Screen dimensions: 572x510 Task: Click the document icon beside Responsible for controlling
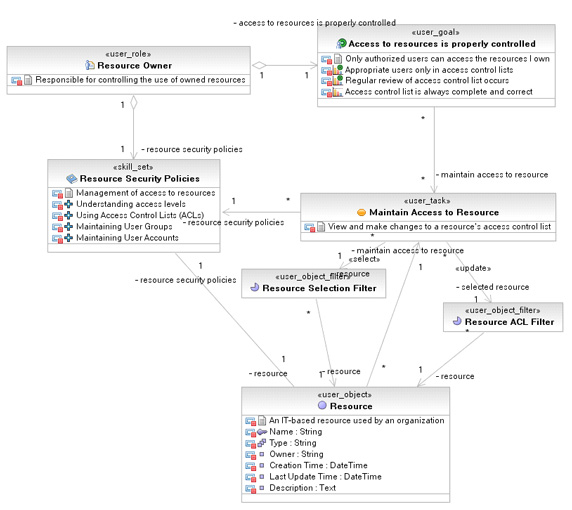coord(28,80)
